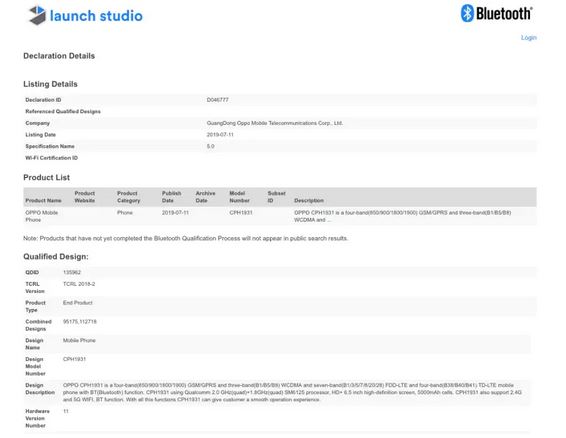
Task: Click the Publish Date column header
Action: pos(171,197)
